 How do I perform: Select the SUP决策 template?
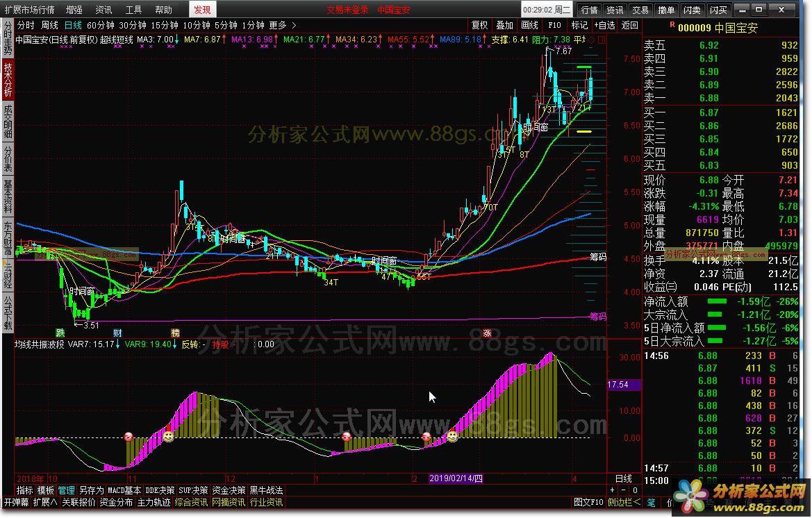(x=193, y=491)
